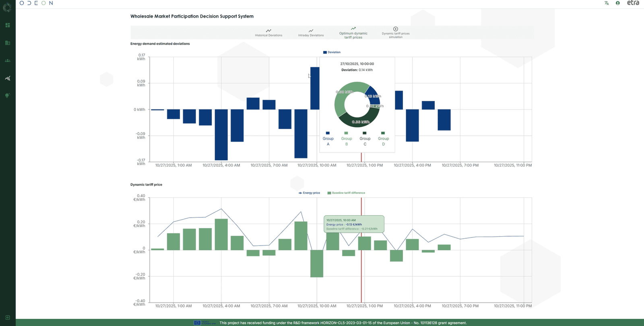Toggle the Deviation legend series

pyautogui.click(x=332, y=52)
